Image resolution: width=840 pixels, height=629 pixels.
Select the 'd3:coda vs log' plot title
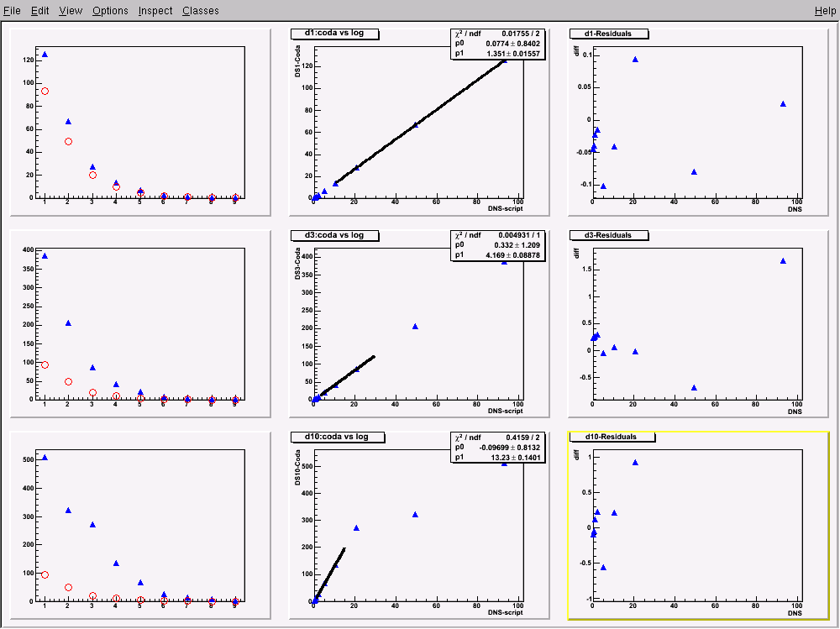point(334,235)
